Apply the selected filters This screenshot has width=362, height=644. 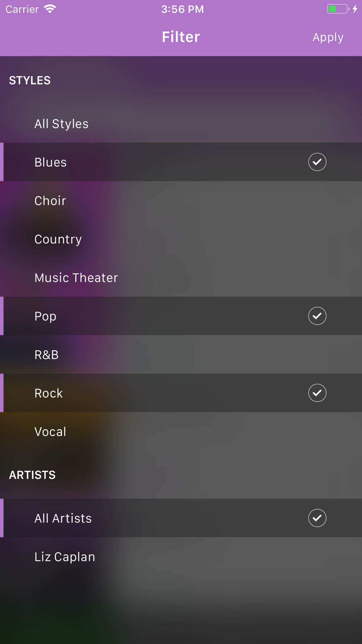click(328, 37)
